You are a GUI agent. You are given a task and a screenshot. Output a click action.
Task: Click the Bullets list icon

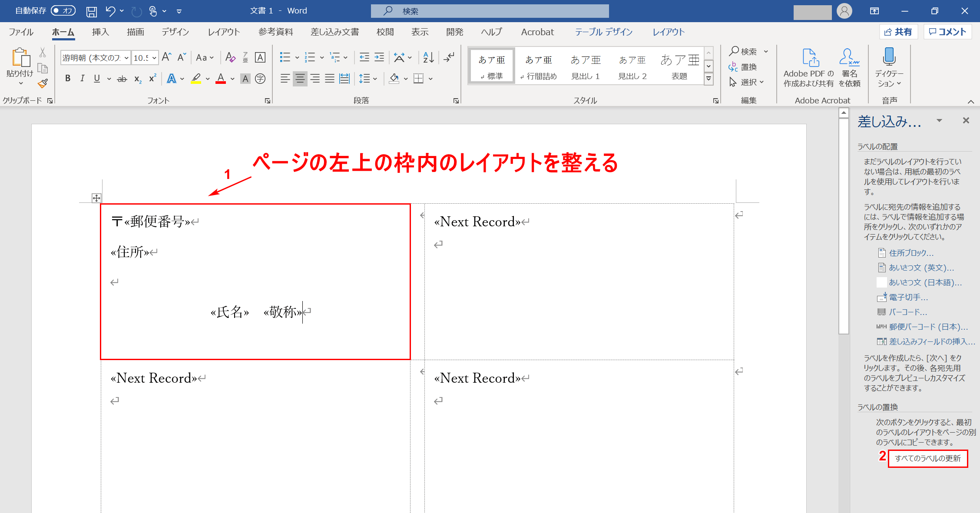pos(285,57)
